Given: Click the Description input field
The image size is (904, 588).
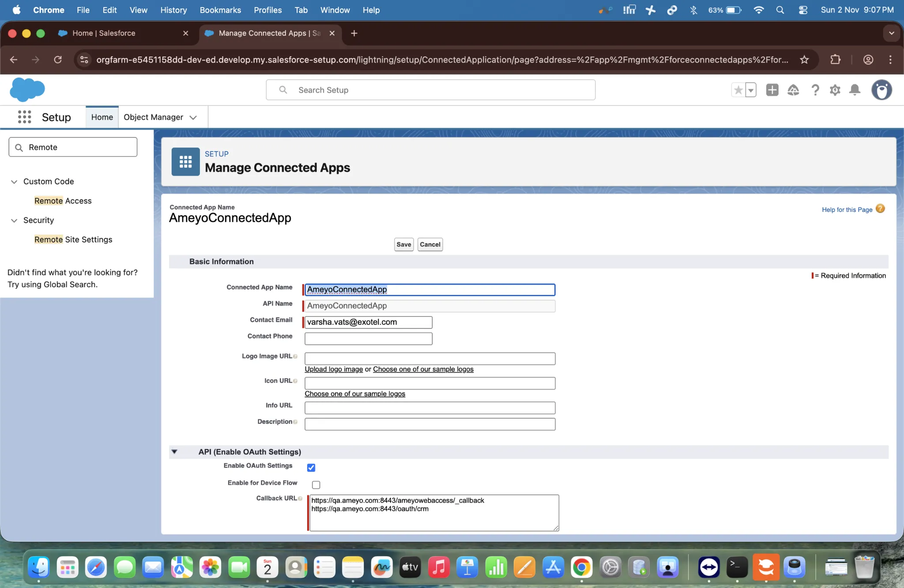Looking at the screenshot, I should pyautogui.click(x=430, y=424).
